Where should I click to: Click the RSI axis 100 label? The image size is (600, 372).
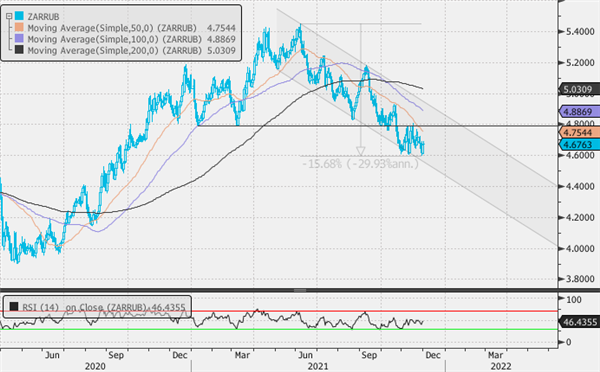[x=574, y=300]
